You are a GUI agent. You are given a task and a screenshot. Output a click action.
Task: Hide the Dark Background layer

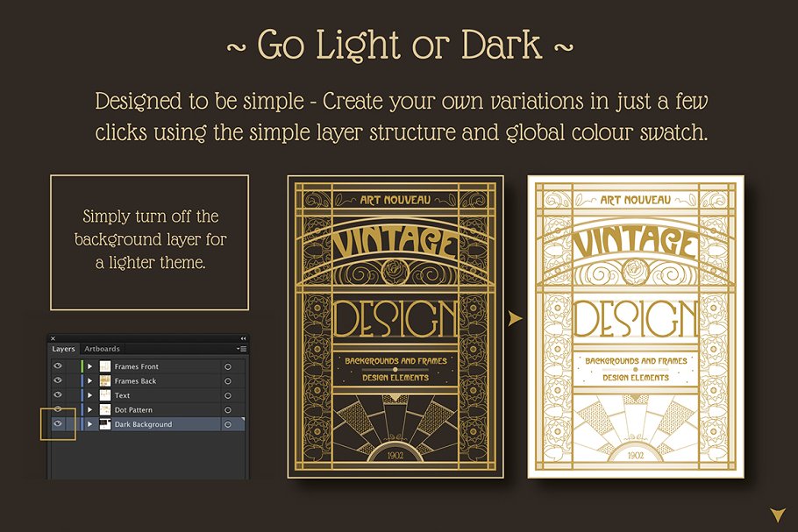58,424
